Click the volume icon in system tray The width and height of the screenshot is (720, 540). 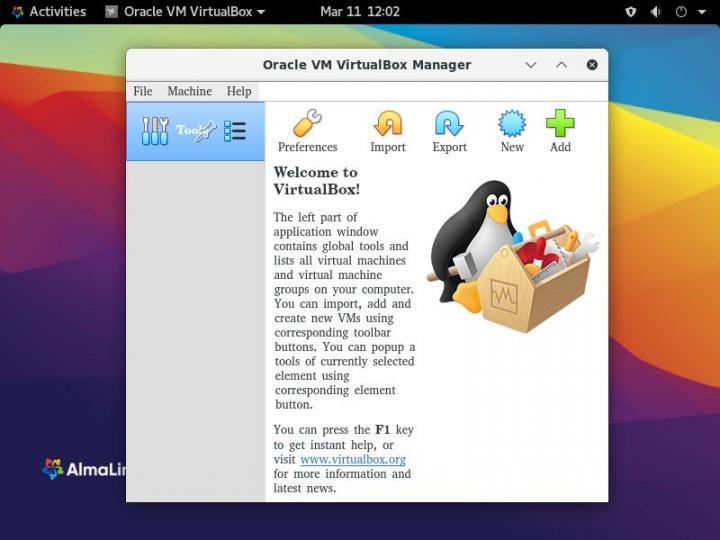[x=656, y=12]
